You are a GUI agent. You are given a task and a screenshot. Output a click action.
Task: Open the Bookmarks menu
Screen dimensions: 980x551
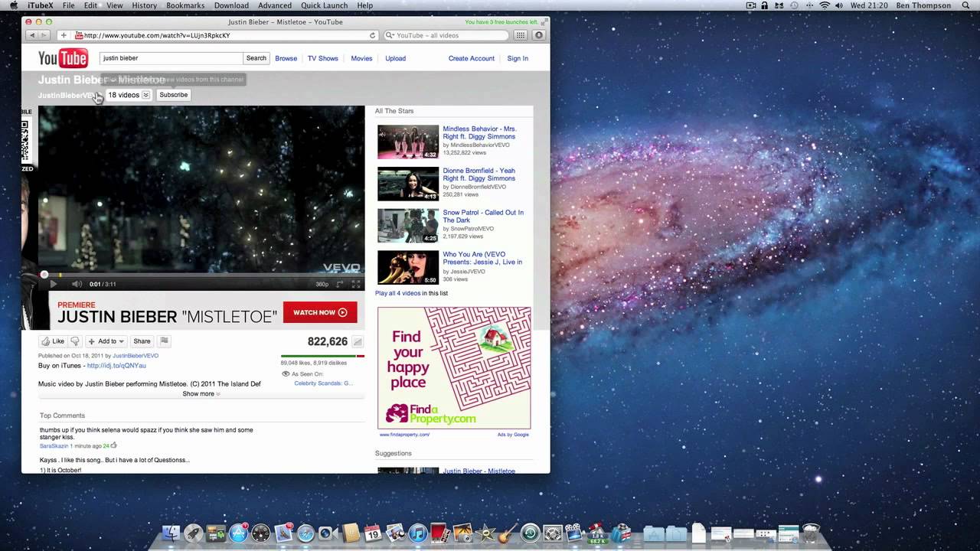click(185, 5)
